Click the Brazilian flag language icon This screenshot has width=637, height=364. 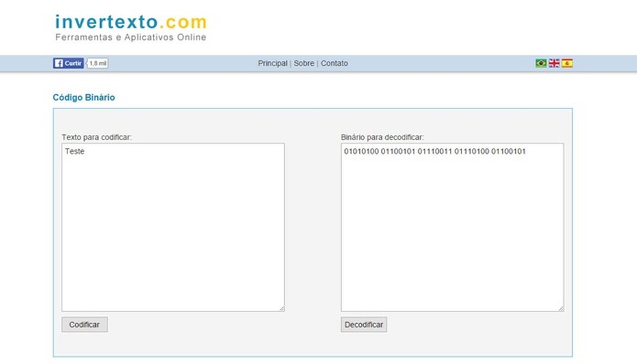point(541,63)
